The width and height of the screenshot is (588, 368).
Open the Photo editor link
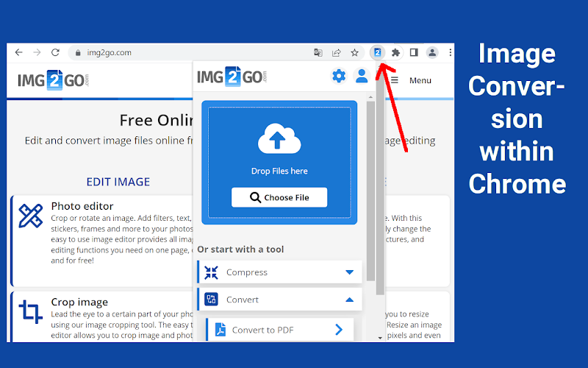coord(82,206)
